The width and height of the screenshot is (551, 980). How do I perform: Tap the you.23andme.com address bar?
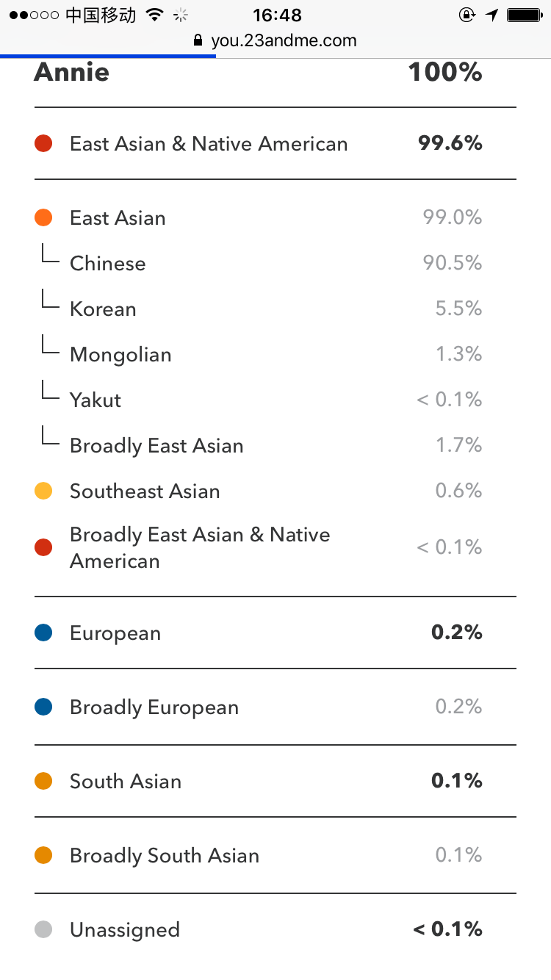pyautogui.click(x=275, y=40)
